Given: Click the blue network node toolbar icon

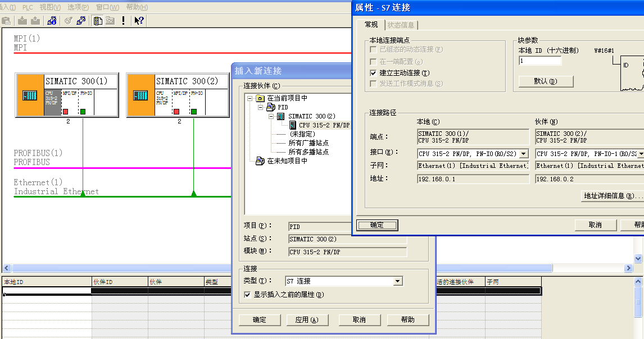Looking at the screenshot, I should [81, 21].
